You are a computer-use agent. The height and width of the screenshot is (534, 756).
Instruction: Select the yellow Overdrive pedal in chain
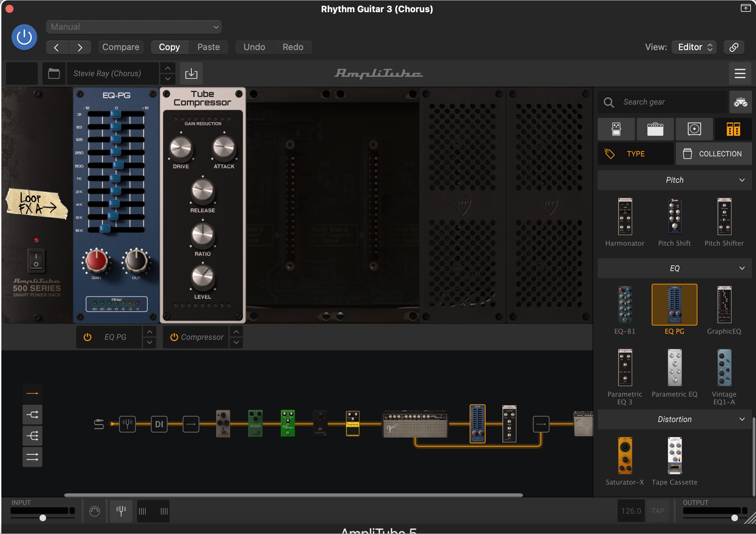pos(352,424)
